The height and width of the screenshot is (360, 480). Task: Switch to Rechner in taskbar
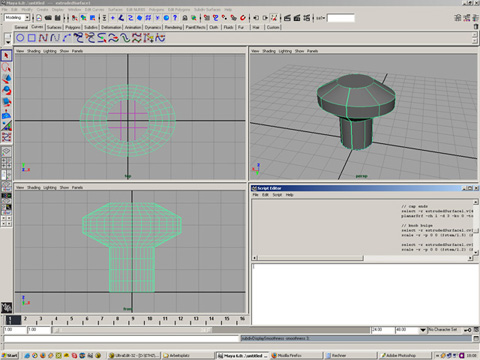click(x=350, y=355)
